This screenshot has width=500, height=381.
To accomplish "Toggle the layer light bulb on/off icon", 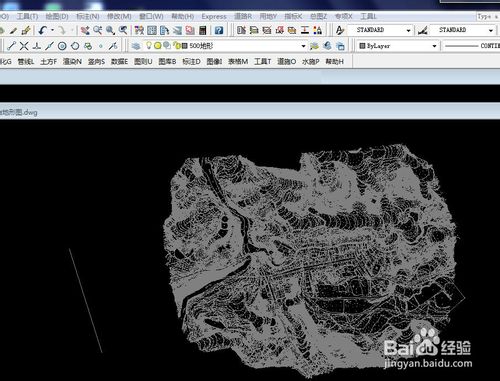I will [x=149, y=45].
